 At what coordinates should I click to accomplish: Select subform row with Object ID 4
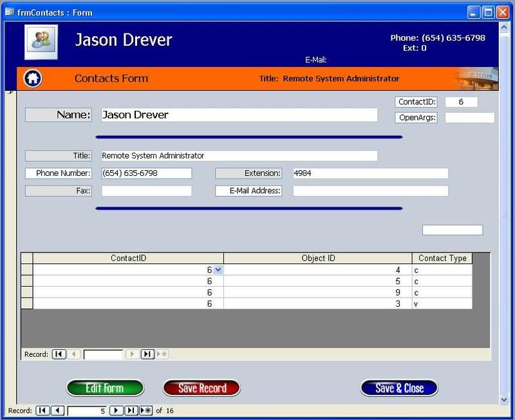(27, 270)
